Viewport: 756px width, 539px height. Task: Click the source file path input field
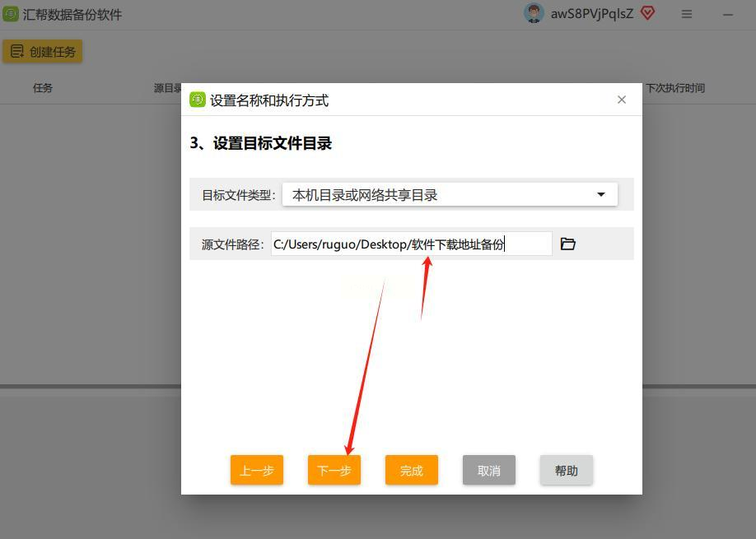pos(411,244)
